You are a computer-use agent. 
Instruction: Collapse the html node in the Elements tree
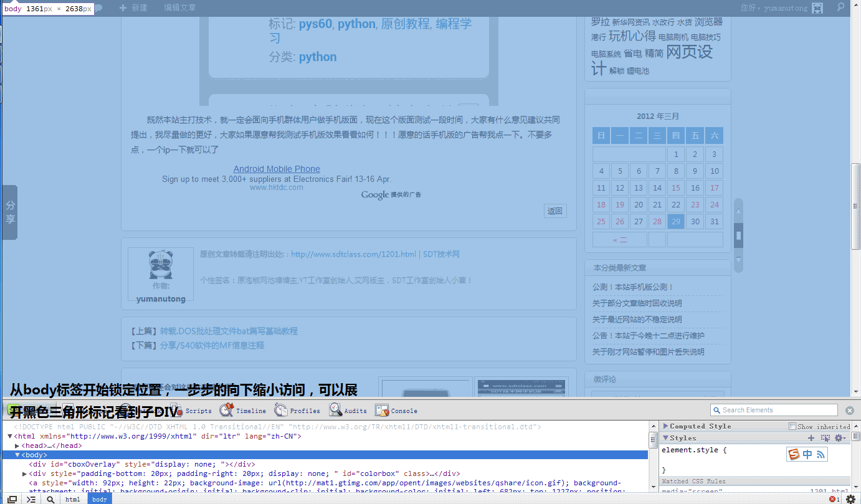tap(10, 436)
